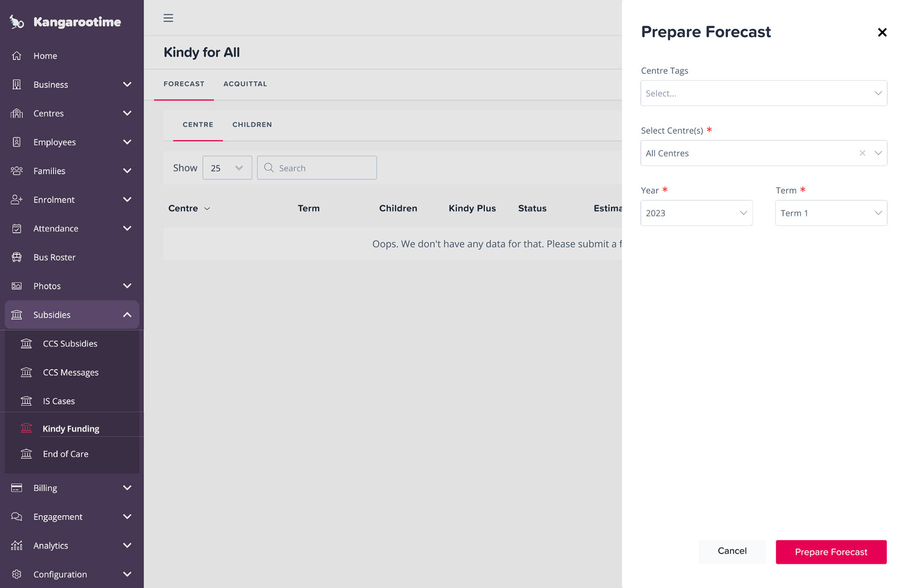Click the Children column header
906x588 pixels.
[x=398, y=208]
